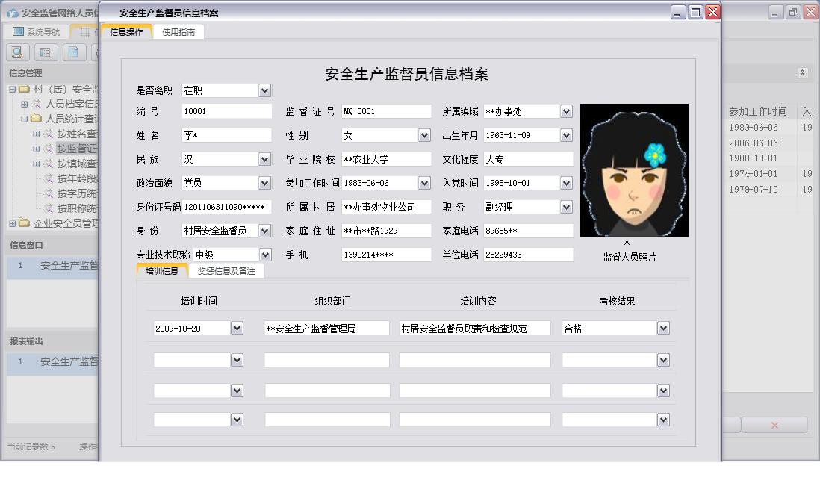Open the 考核结果 result dropdown

coord(663,327)
